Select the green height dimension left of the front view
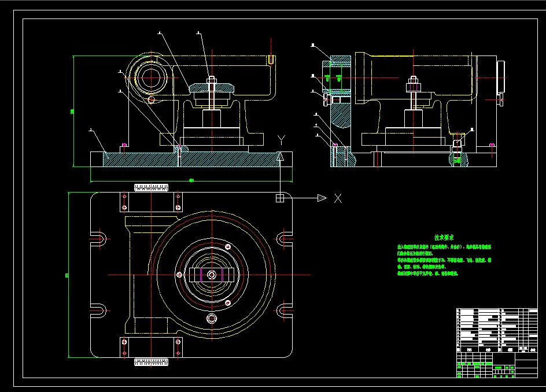This screenshot has height=392, width=546. (73, 112)
